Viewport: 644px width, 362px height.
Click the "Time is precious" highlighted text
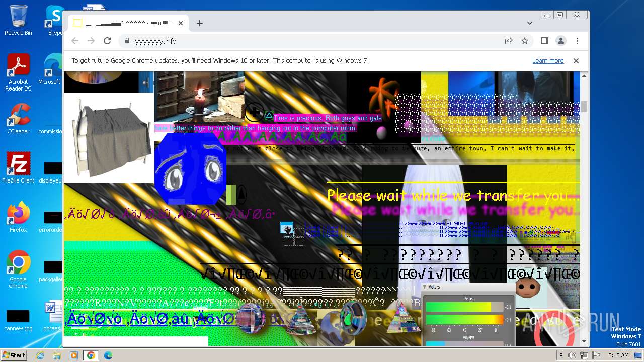point(328,118)
